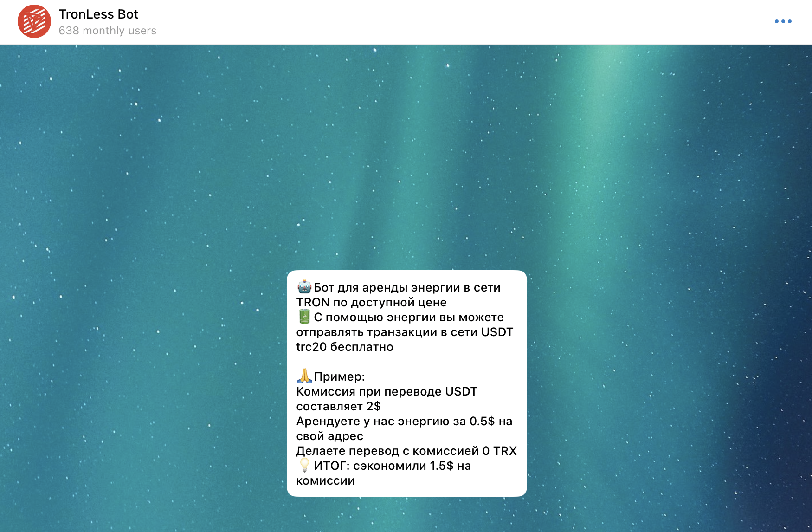The height and width of the screenshot is (532, 812).
Task: Click the green battery emoji
Action: 304,317
